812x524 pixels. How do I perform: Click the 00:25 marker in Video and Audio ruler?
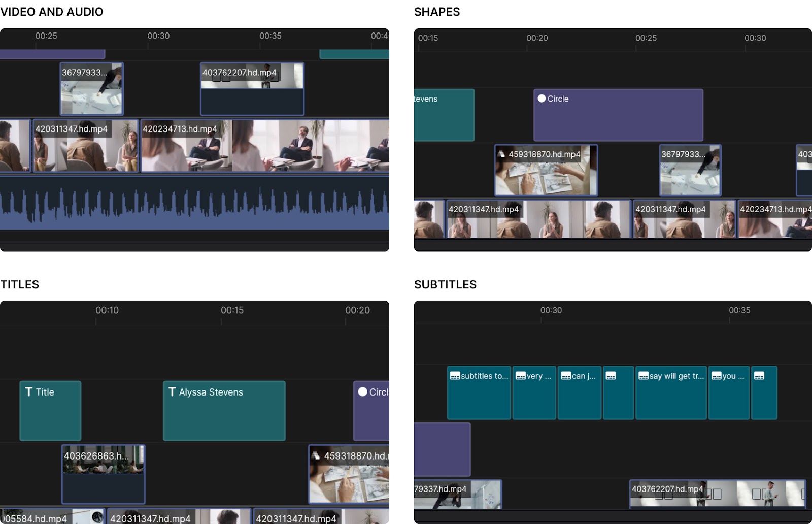click(x=46, y=36)
